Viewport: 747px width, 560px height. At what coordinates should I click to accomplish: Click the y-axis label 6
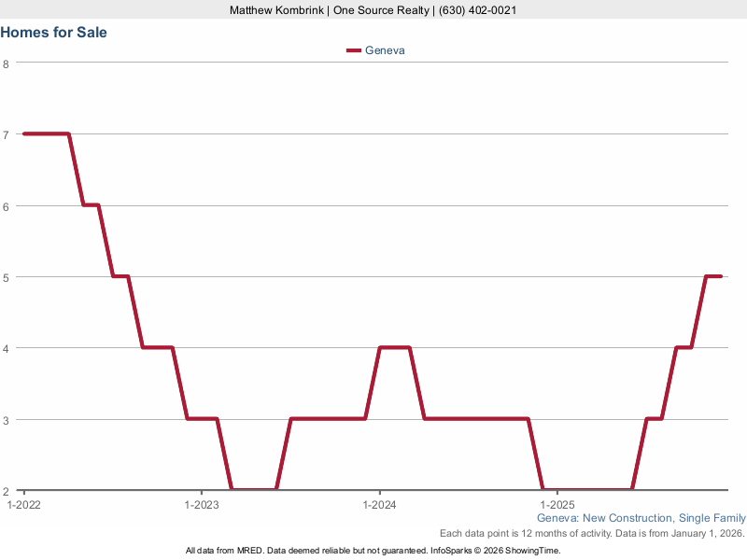click(6, 205)
